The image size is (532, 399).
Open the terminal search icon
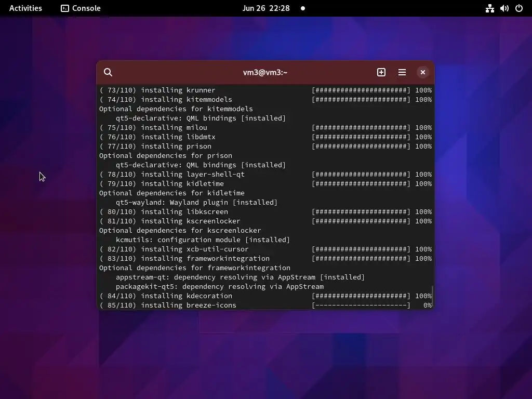tap(108, 72)
